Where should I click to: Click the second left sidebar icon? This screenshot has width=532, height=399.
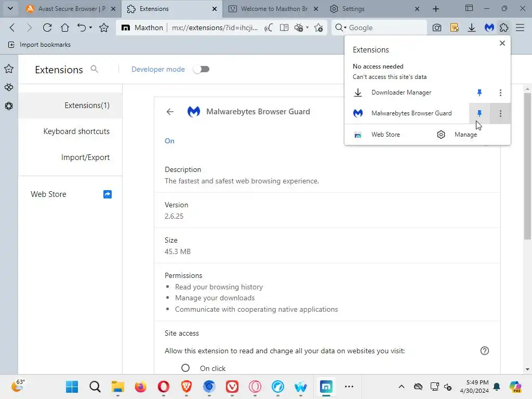coord(9,87)
